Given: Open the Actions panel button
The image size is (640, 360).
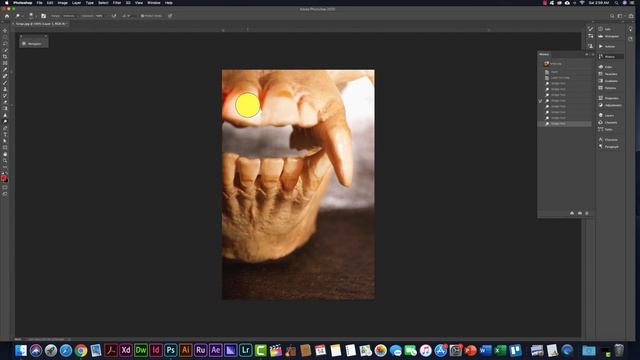Looking at the screenshot, I should tap(609, 47).
